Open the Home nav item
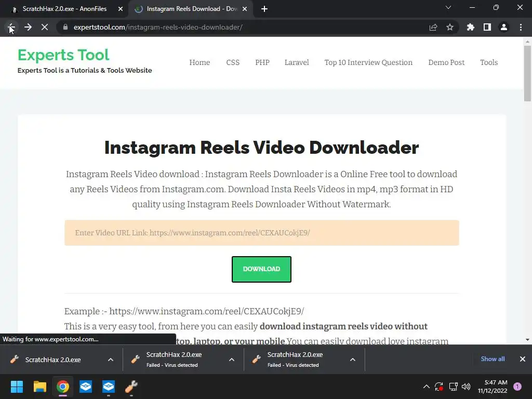Screen dimensions: 532x399 [199, 62]
